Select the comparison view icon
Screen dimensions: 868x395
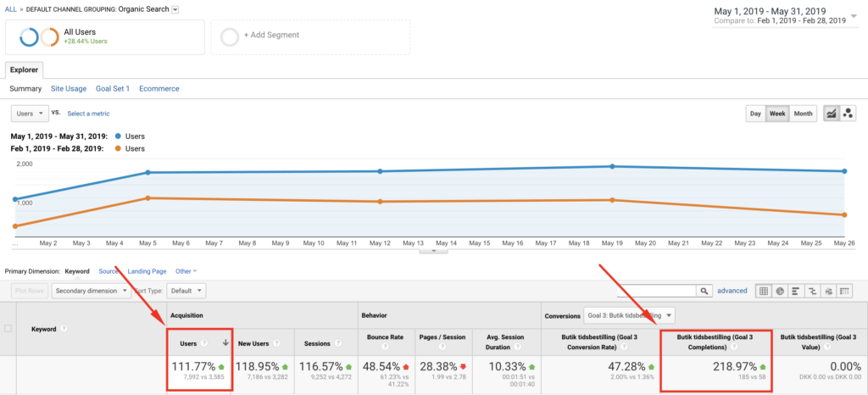812,291
